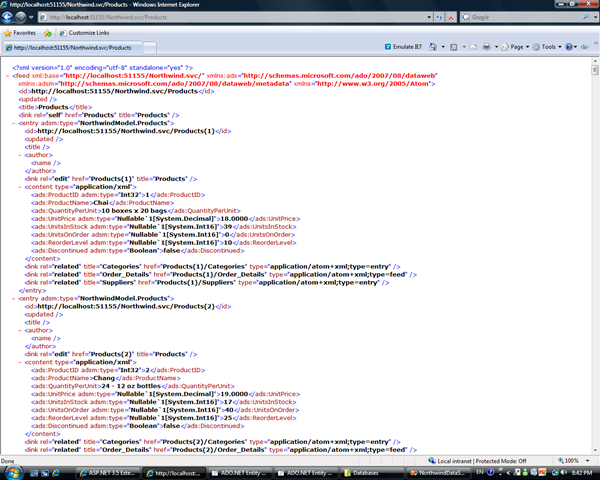Image resolution: width=600 pixels, height=480 pixels.
Task: Collapse the content element of Products(2)
Action: coord(20,362)
